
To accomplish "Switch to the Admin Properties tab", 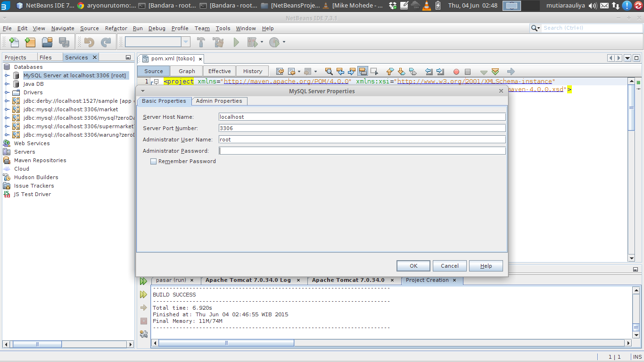I will click(x=219, y=101).
